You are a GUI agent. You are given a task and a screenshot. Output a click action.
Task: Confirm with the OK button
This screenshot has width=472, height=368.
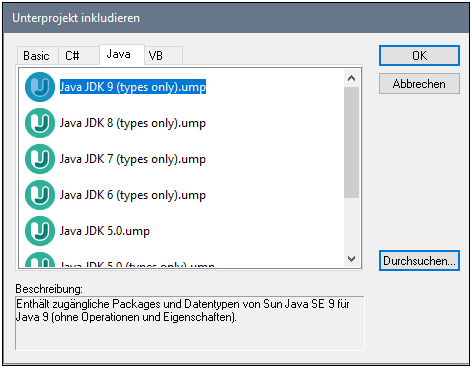(419, 56)
